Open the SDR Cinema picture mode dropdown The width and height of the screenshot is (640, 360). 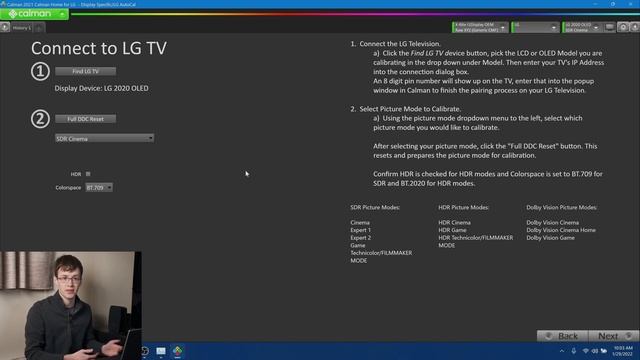(x=104, y=138)
